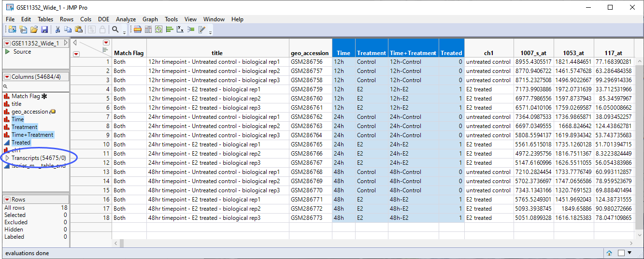This screenshot has width=644, height=259.
Task: Click the Search magnifying glass icon
Action: tap(115, 29)
